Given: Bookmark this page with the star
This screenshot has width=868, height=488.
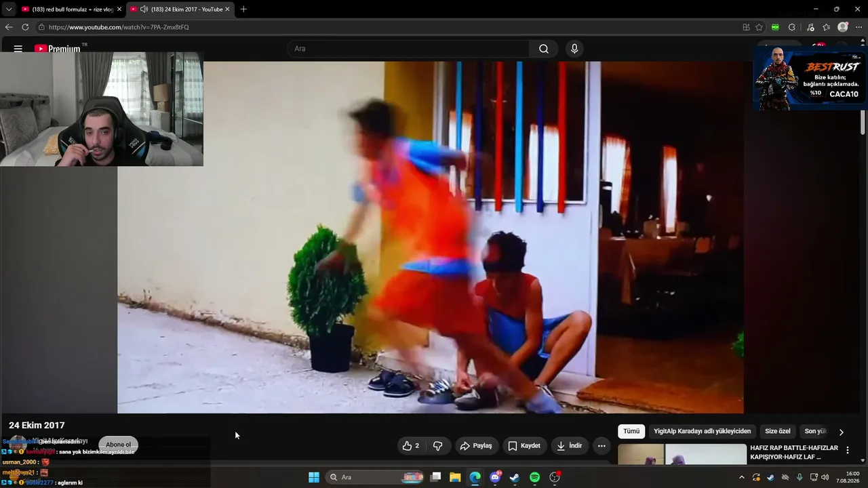Looking at the screenshot, I should click(x=759, y=27).
